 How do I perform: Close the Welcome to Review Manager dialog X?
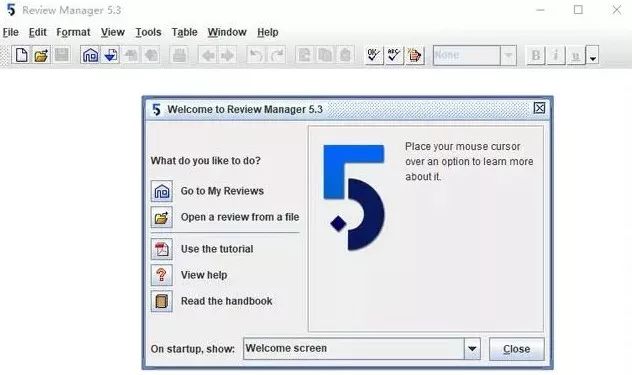(x=539, y=108)
